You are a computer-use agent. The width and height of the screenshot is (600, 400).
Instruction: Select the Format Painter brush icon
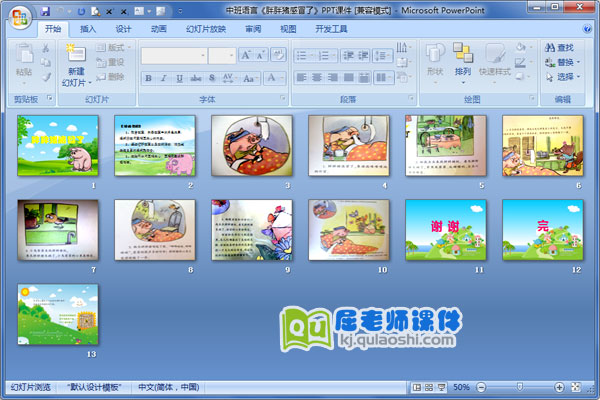tap(46, 77)
